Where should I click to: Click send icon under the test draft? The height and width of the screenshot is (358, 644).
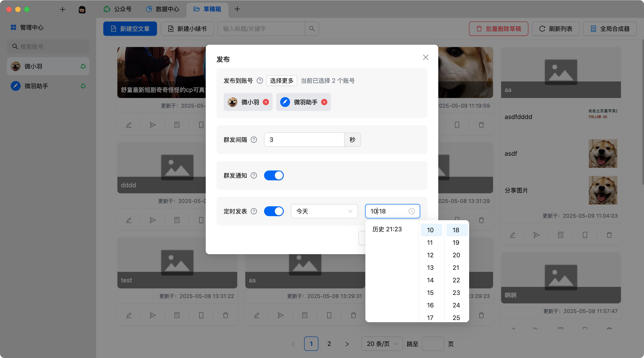tap(153, 315)
